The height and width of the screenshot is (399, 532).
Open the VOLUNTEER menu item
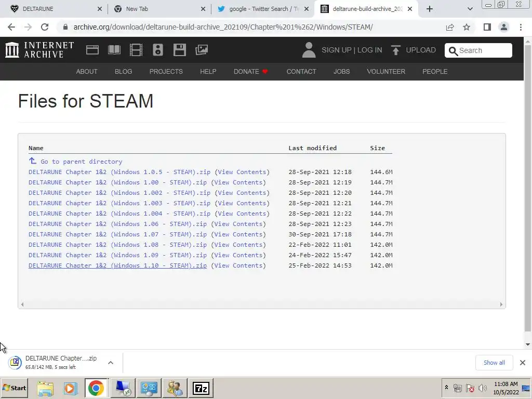point(386,72)
